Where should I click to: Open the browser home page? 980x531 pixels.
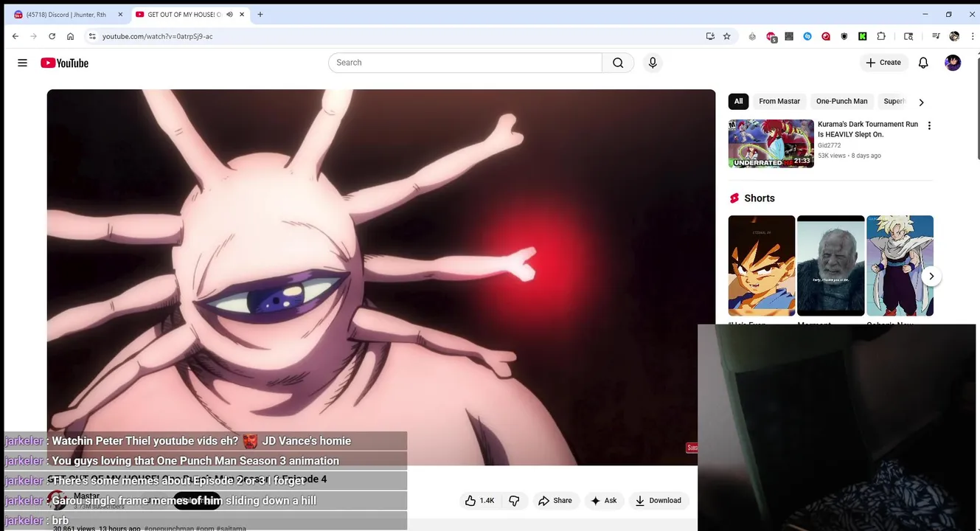(70, 36)
